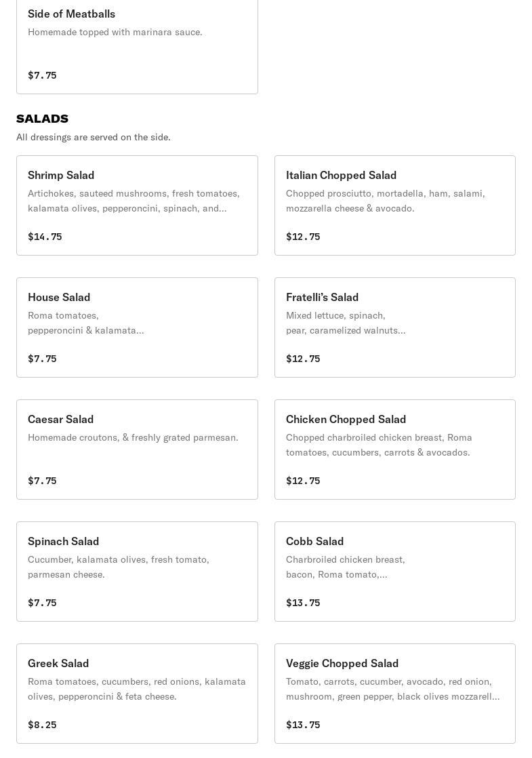This screenshot has width=532, height=758.
Task: Click the Veggie Chopped Salad ingredients description
Action: [392, 689]
